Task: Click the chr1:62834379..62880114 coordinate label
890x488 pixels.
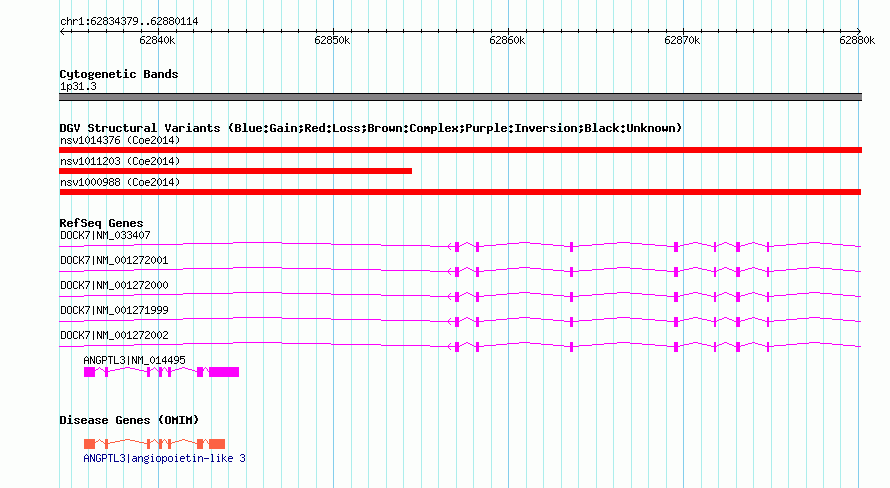Action: [129, 22]
